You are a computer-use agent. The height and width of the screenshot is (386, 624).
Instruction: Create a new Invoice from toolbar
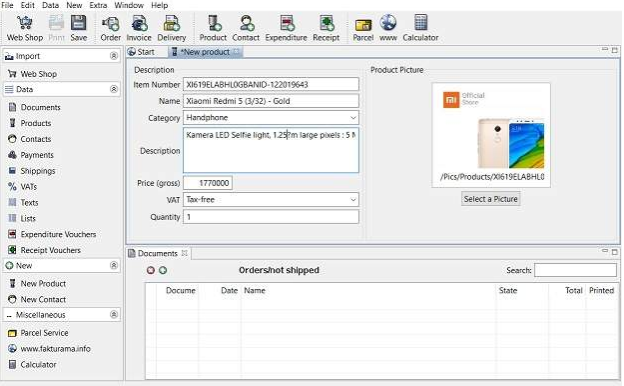(139, 28)
